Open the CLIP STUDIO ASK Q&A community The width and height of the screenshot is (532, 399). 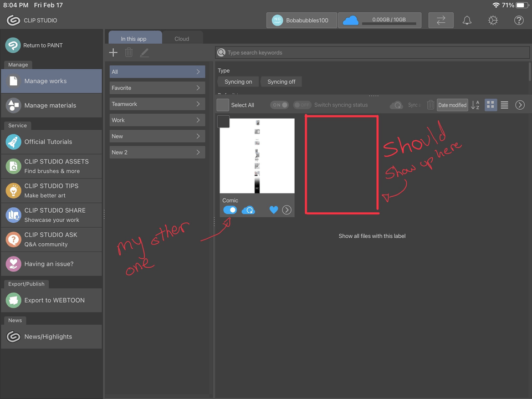pos(52,239)
